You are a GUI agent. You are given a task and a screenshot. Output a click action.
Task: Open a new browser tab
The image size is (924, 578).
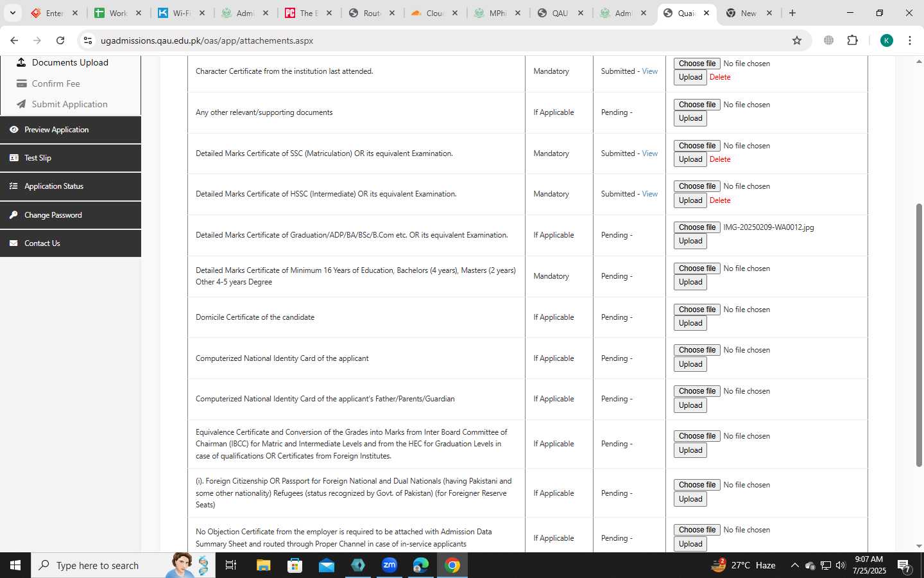click(792, 13)
